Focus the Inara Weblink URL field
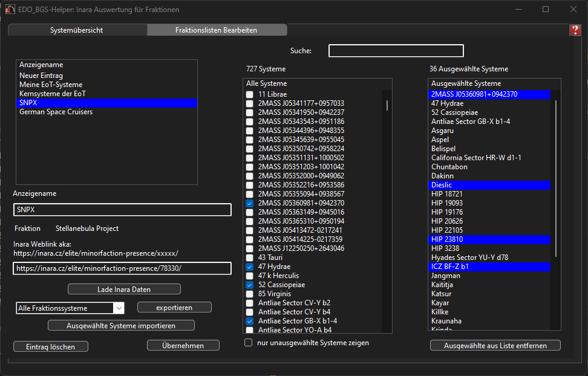 click(122, 268)
